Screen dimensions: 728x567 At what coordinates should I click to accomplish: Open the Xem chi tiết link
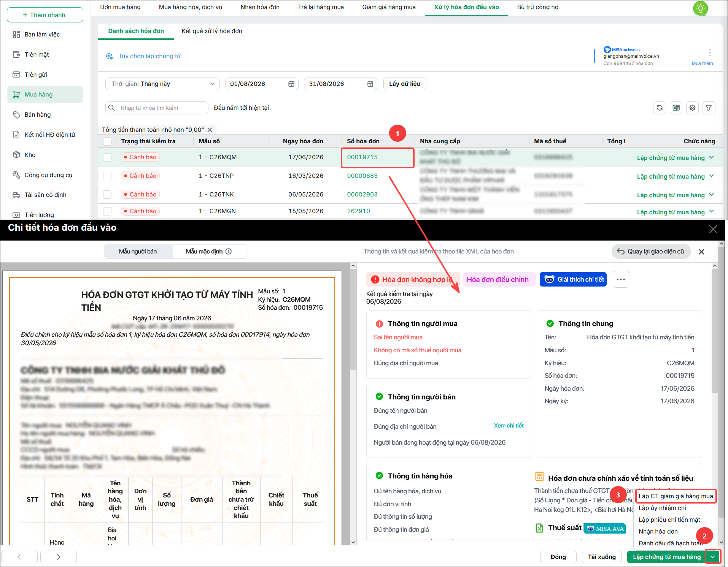[509, 426]
